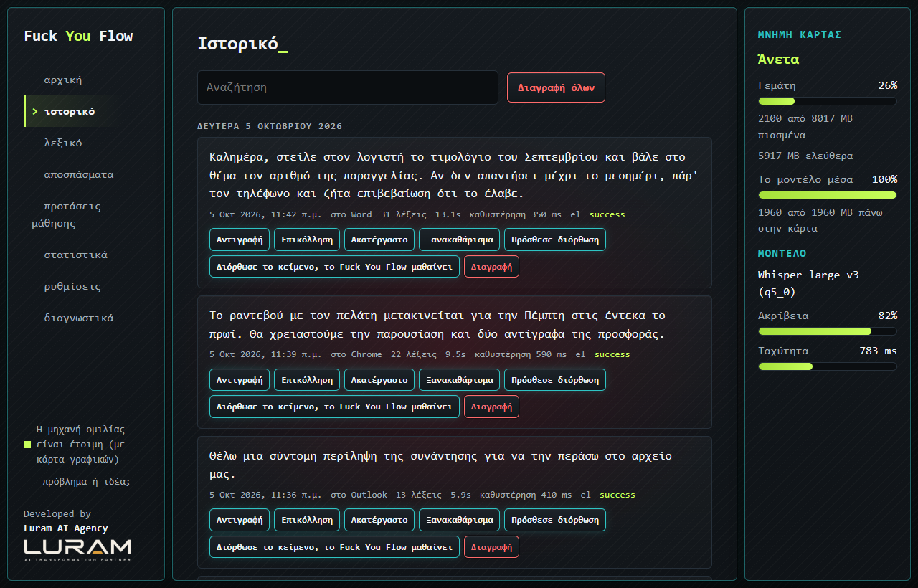Click Πρόσθεσε διόρθωση on the Word entry
This screenshot has height=588, width=918.
tap(555, 240)
